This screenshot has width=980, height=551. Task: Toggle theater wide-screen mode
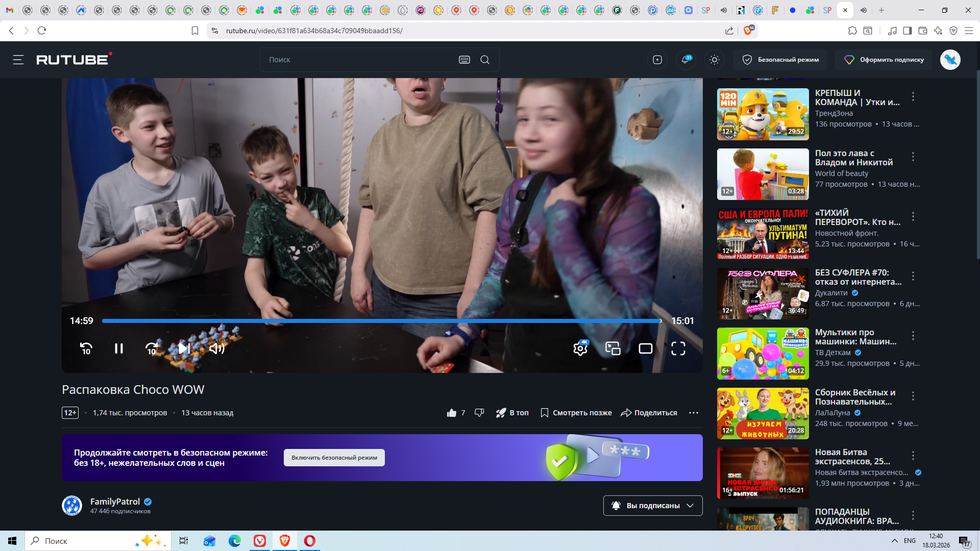(646, 348)
